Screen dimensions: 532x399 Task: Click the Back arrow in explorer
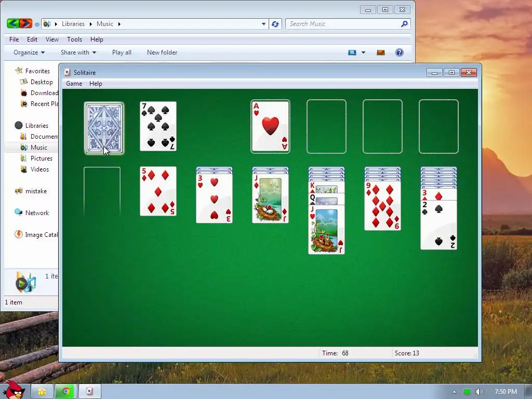tap(13, 23)
